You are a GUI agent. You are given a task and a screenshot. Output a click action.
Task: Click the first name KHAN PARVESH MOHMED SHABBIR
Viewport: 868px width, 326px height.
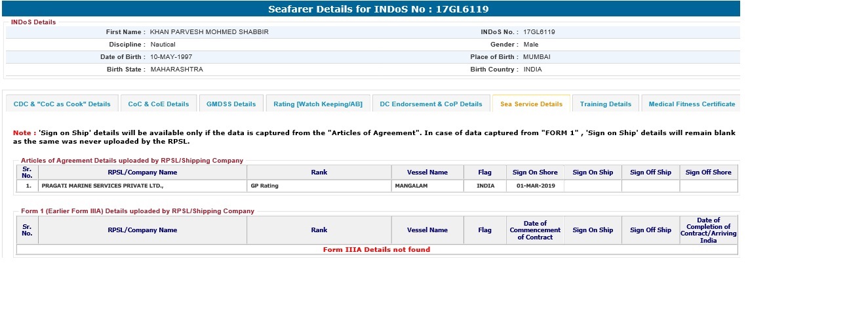[209, 32]
